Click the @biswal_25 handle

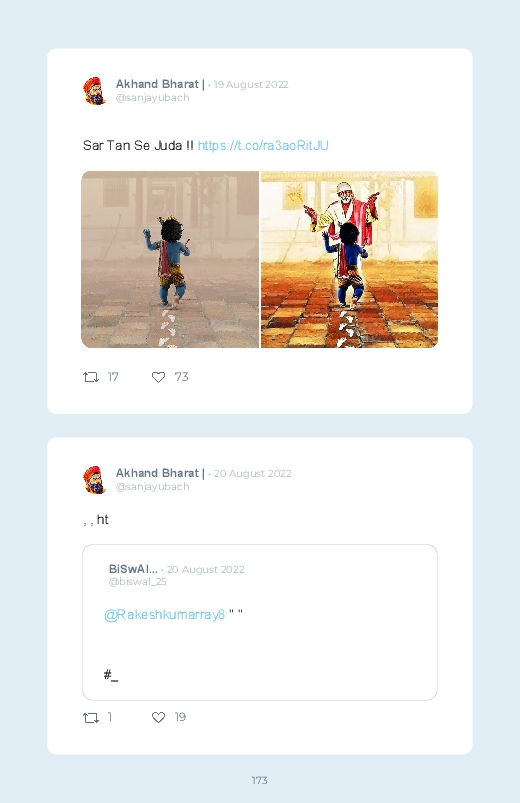click(137, 582)
